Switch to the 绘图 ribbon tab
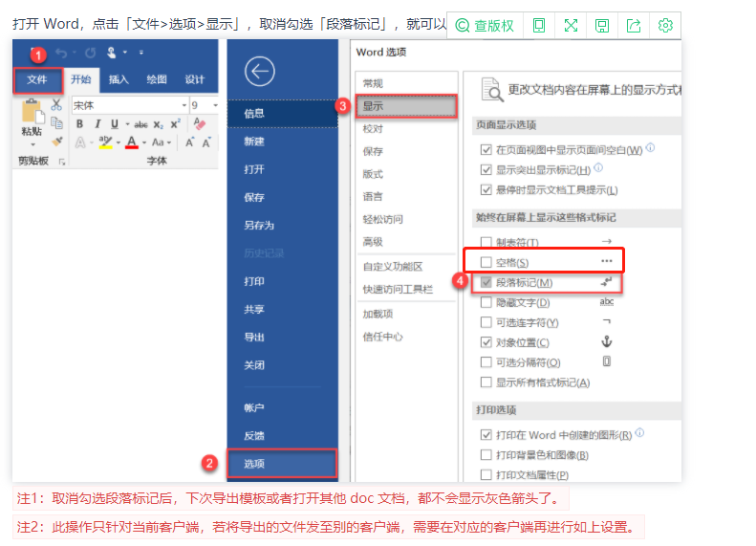This screenshot has height=546, width=756. (157, 79)
